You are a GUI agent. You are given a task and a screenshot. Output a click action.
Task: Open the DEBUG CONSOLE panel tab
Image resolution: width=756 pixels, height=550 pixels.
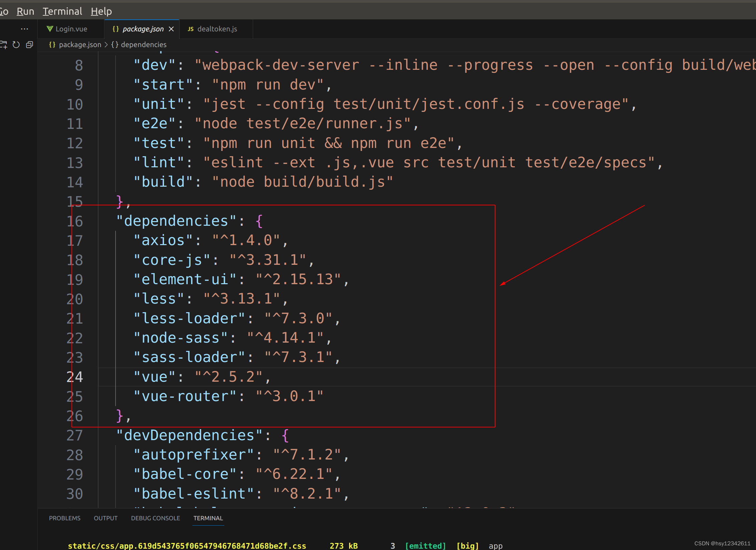point(155,518)
